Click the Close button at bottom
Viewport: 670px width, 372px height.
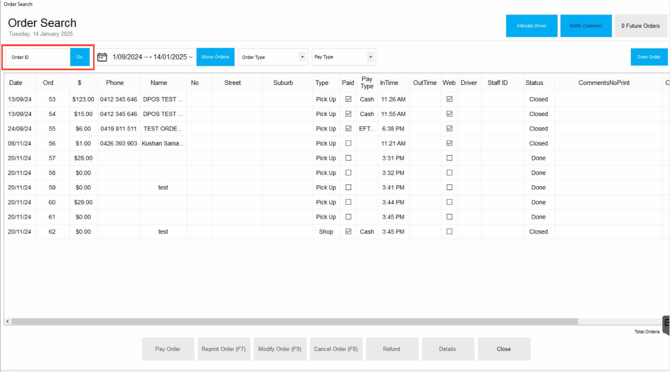504,349
